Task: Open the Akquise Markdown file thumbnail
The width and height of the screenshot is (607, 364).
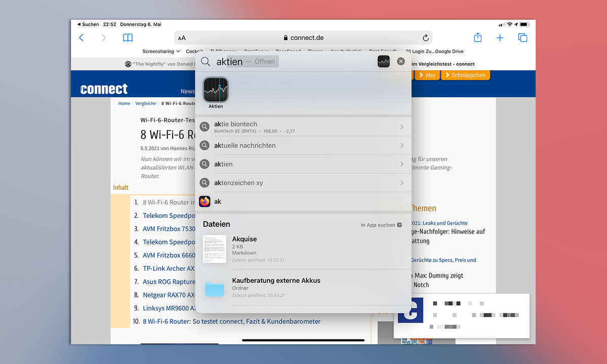Action: coord(214,249)
